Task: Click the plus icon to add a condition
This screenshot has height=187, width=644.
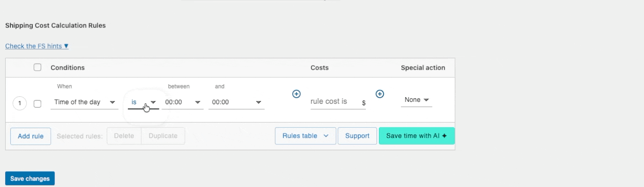Action: [x=296, y=94]
